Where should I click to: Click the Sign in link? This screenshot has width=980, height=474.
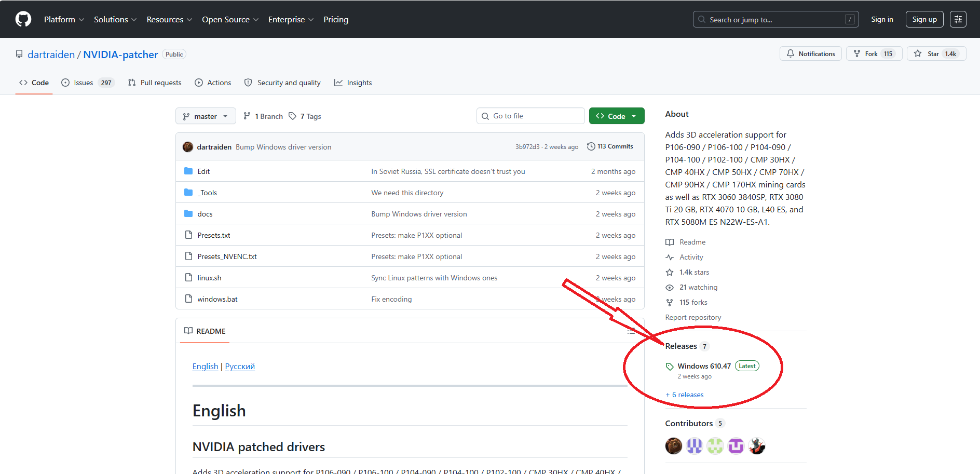pyautogui.click(x=882, y=19)
